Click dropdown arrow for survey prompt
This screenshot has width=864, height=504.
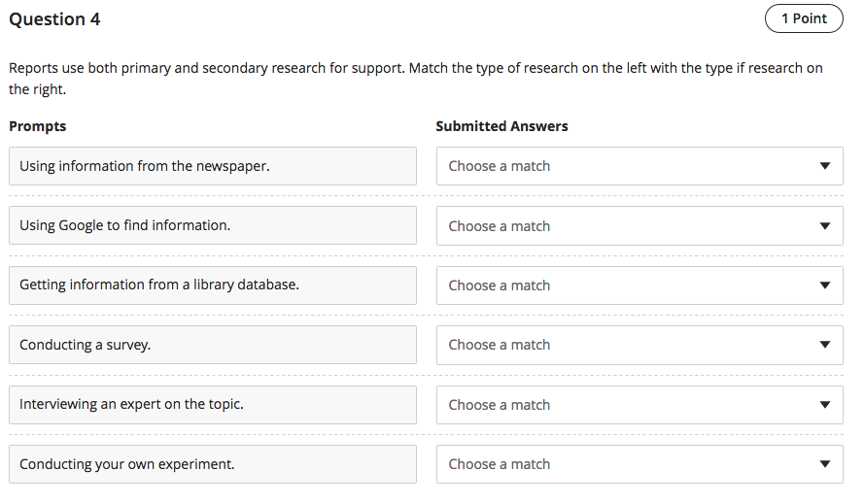(x=824, y=345)
